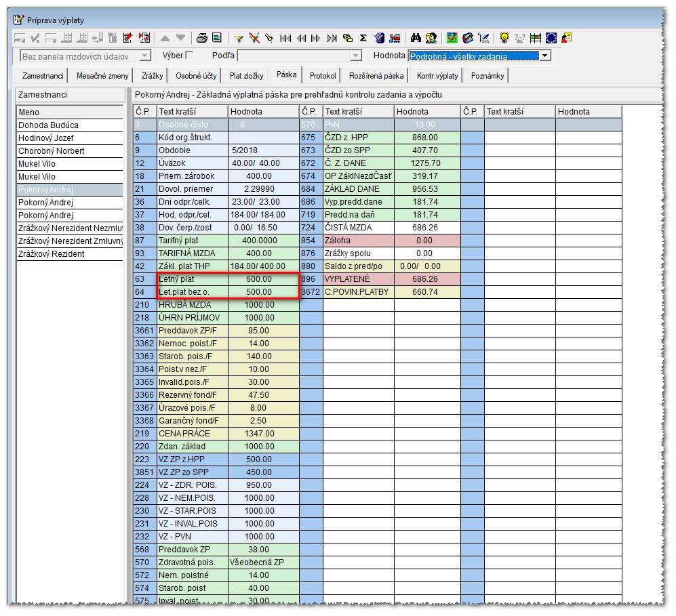Go to the next record arrow
Screen dimensions: 676x616
[316, 39]
